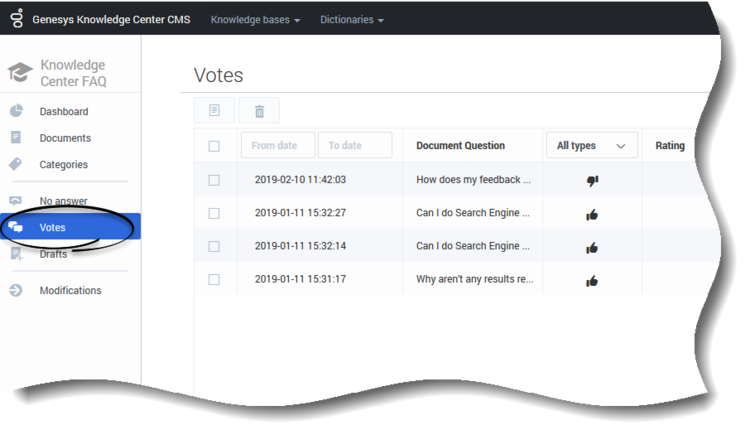750x435 pixels.
Task: Click the No answer speech bubble icon
Action: click(15, 200)
